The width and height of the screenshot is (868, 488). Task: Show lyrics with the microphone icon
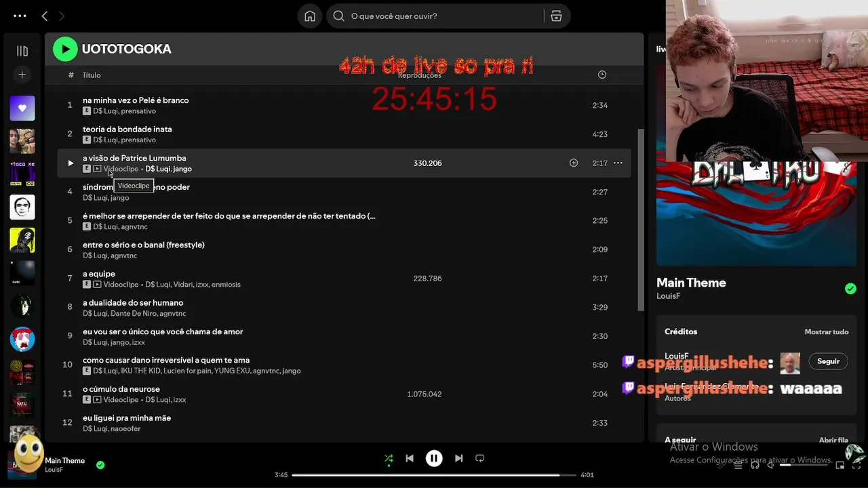(x=722, y=465)
